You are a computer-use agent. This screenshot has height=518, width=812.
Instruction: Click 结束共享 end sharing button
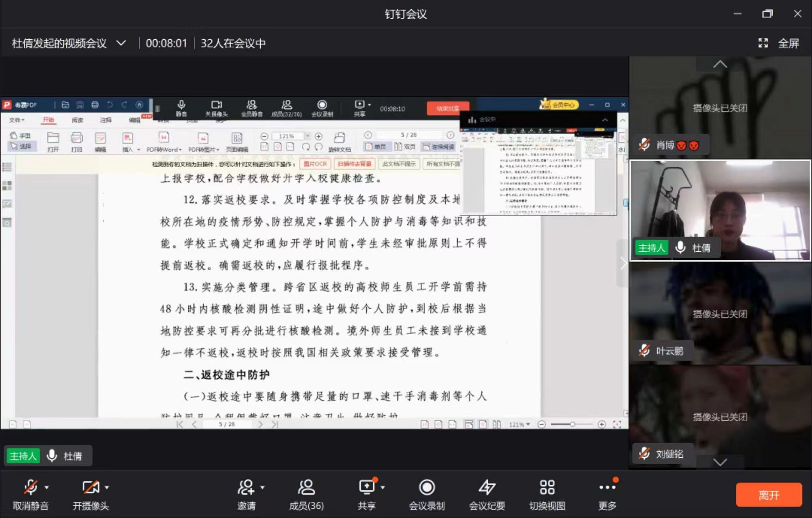tap(448, 108)
